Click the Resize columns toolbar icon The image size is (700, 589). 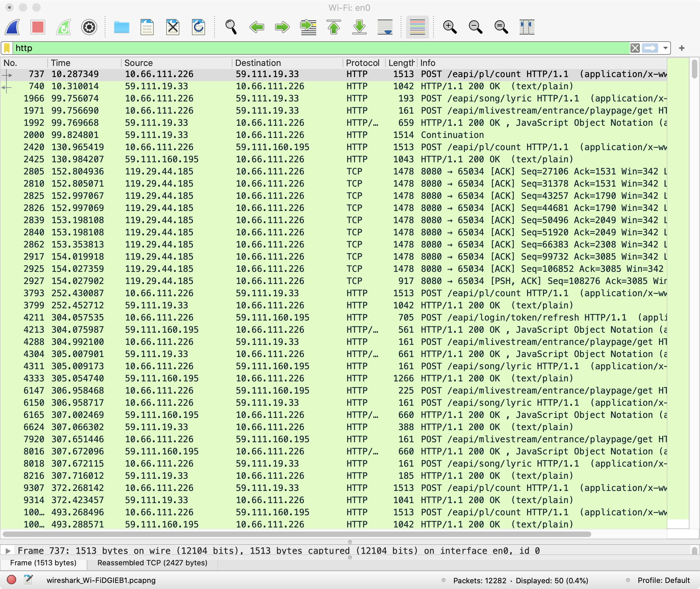[527, 27]
